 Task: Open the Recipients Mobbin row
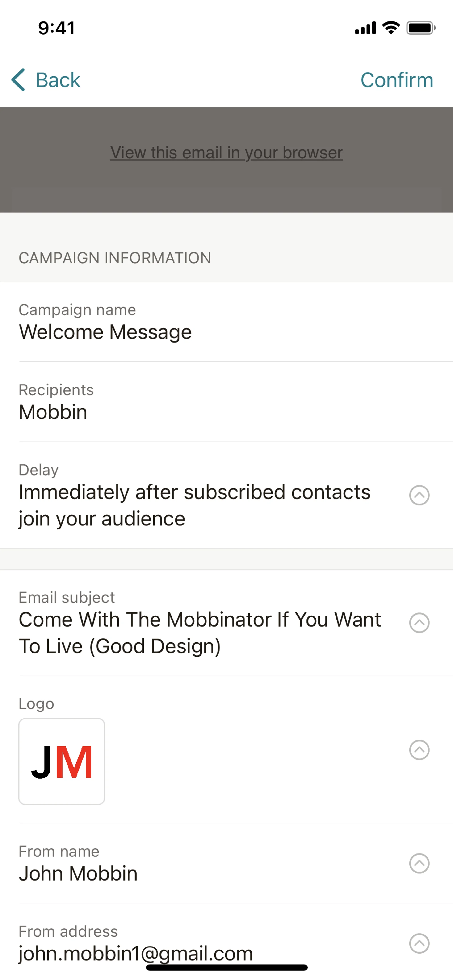click(x=53, y=412)
